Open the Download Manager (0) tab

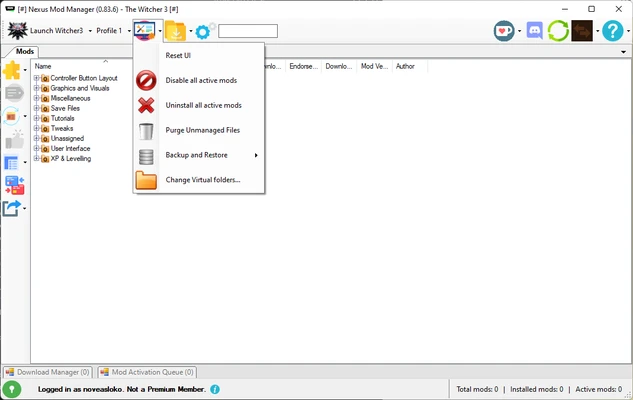(x=48, y=372)
